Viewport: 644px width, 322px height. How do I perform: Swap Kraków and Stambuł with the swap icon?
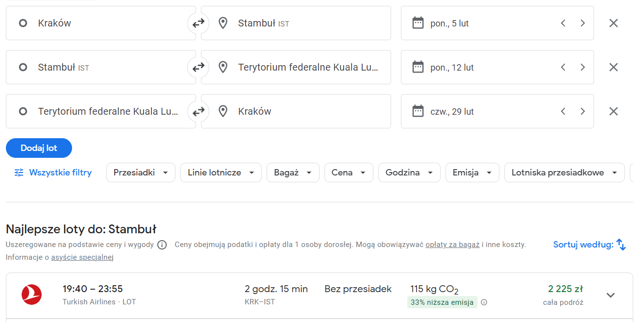198,23
